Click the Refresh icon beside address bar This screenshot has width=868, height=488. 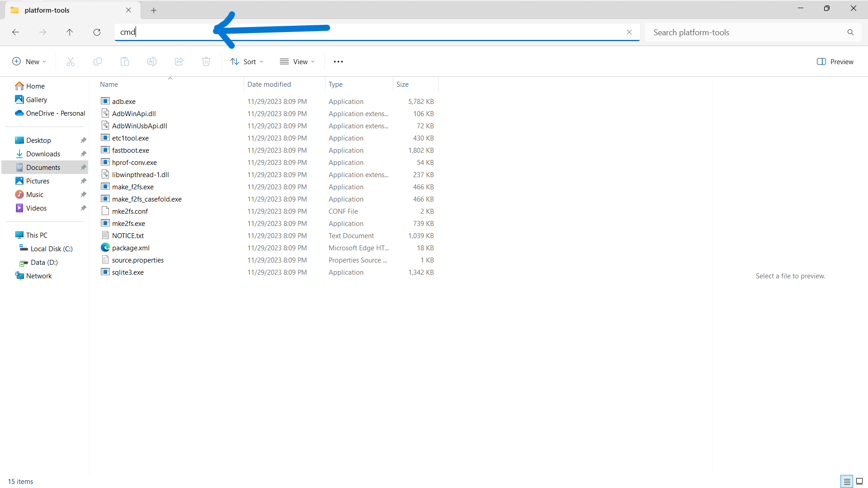coord(97,32)
